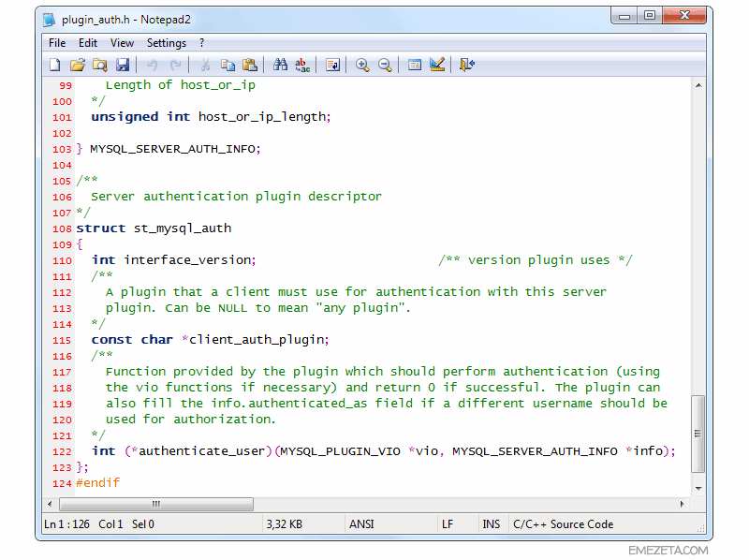Click the horizontal scrollbar right arrow

pos(682,504)
